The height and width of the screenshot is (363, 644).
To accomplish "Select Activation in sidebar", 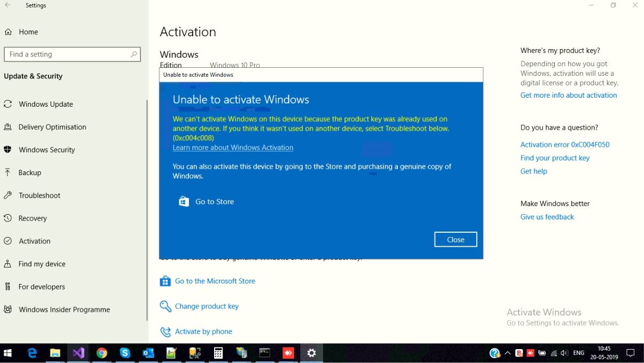I will pyautogui.click(x=35, y=241).
